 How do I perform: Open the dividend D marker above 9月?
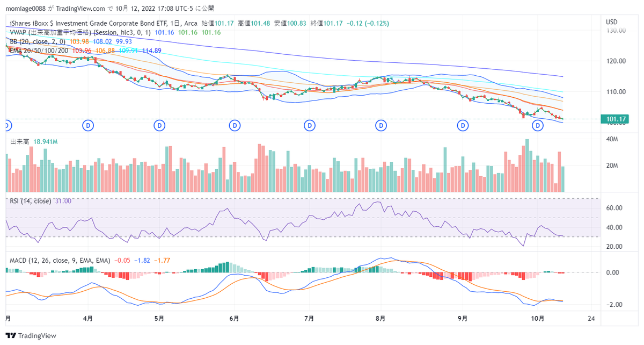pyautogui.click(x=463, y=125)
